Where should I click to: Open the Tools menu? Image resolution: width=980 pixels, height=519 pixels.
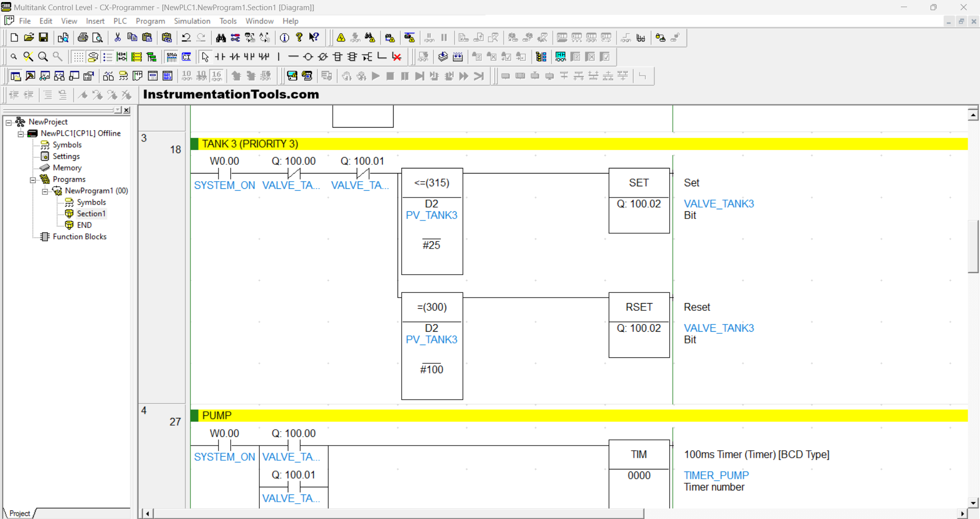[228, 21]
